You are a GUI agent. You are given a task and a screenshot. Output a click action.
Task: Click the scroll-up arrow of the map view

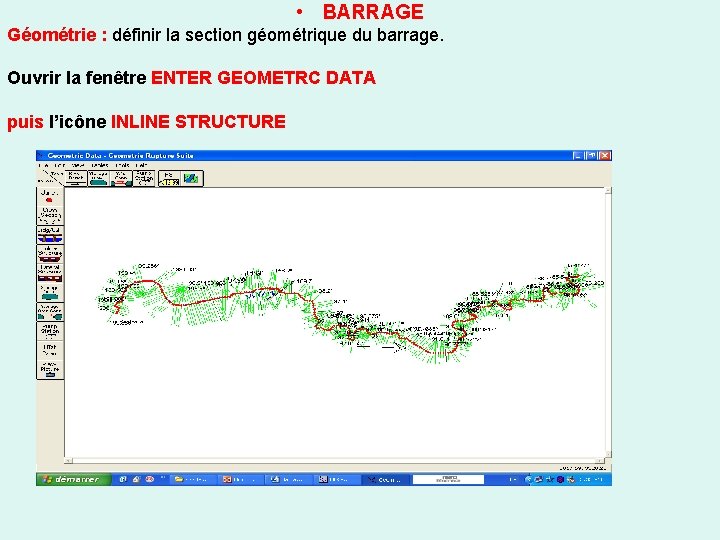click(608, 191)
